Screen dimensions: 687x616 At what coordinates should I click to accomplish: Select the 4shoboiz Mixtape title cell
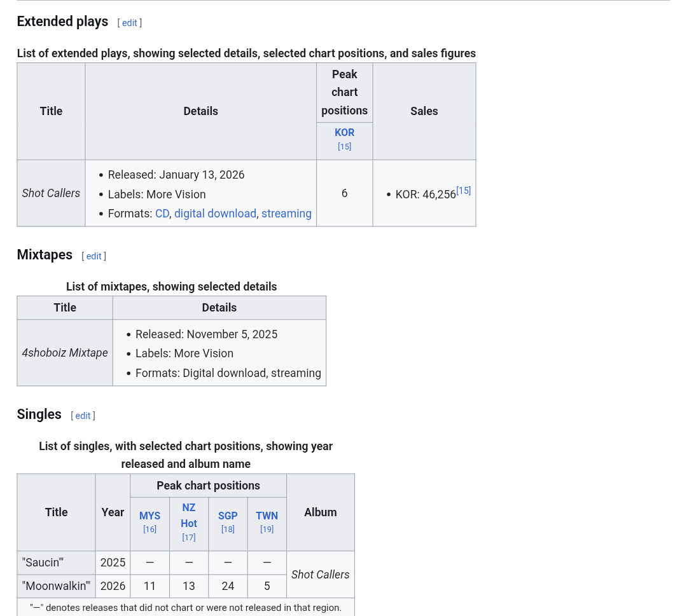point(65,352)
